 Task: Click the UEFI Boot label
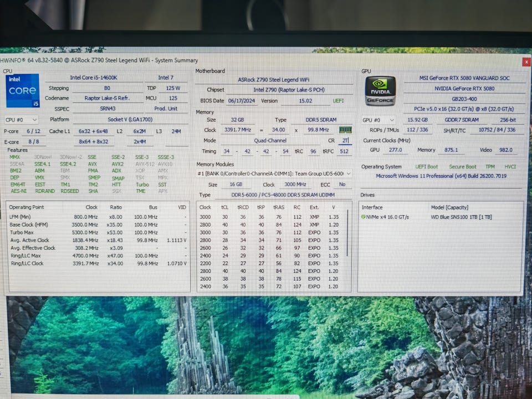(426, 167)
